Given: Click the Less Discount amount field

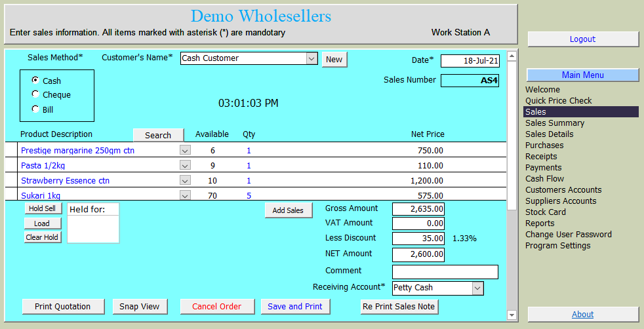Looking at the screenshot, I should coord(418,239).
